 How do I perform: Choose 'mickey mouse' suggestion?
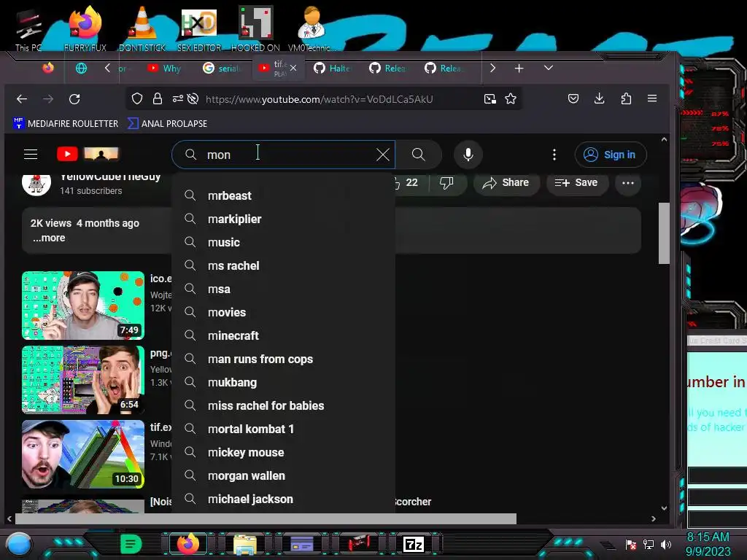283,452
